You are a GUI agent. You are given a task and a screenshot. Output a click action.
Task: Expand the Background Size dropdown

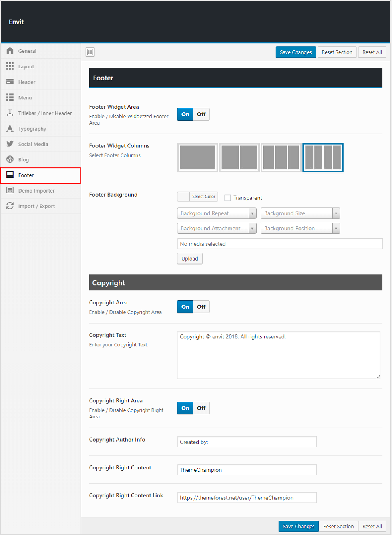(300, 213)
